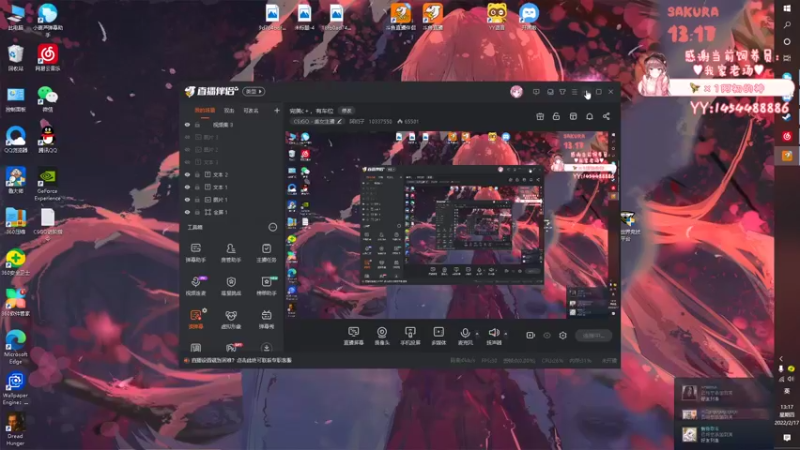Open streaming settings gear icon

coord(563,335)
